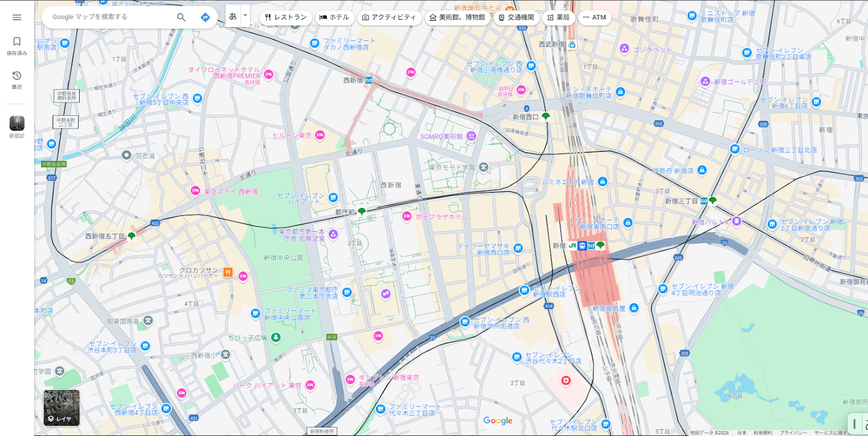
Task: Select the ファミリーマート 新宿中央公園店 pin
Action: coord(256,313)
